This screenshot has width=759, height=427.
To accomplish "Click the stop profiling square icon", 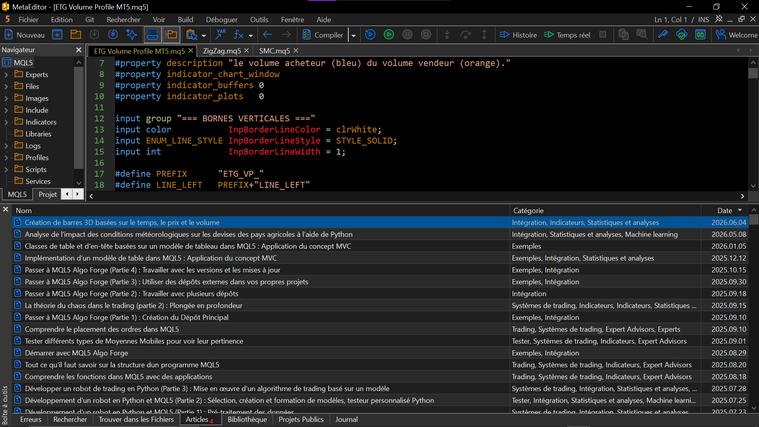I will point(603,35).
